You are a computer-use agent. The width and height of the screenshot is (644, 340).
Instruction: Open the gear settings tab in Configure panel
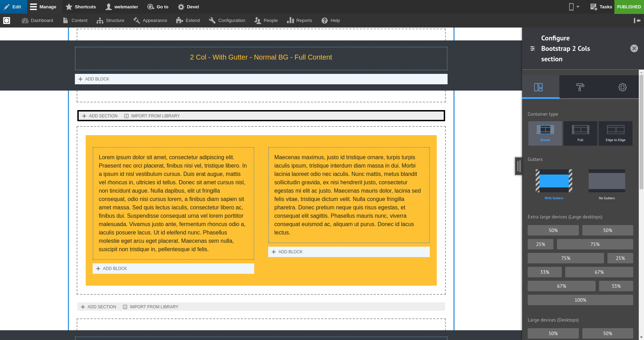[622, 87]
